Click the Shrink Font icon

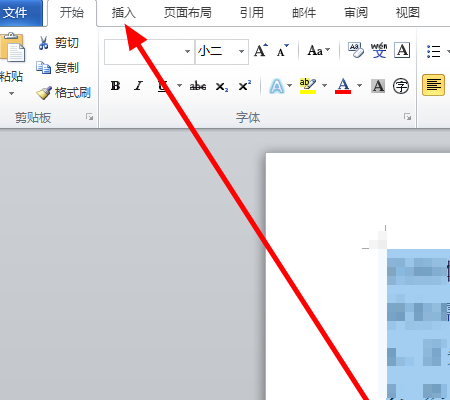(x=283, y=51)
